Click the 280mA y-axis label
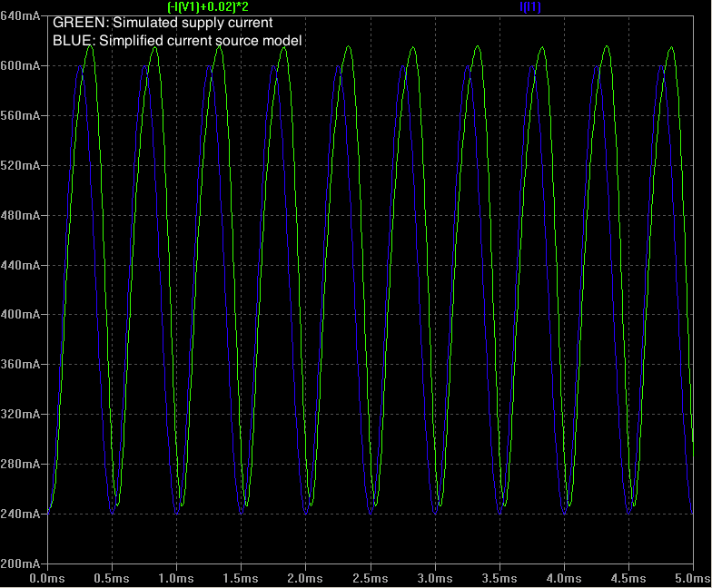Viewport: 712px width, 588px height. [20, 465]
